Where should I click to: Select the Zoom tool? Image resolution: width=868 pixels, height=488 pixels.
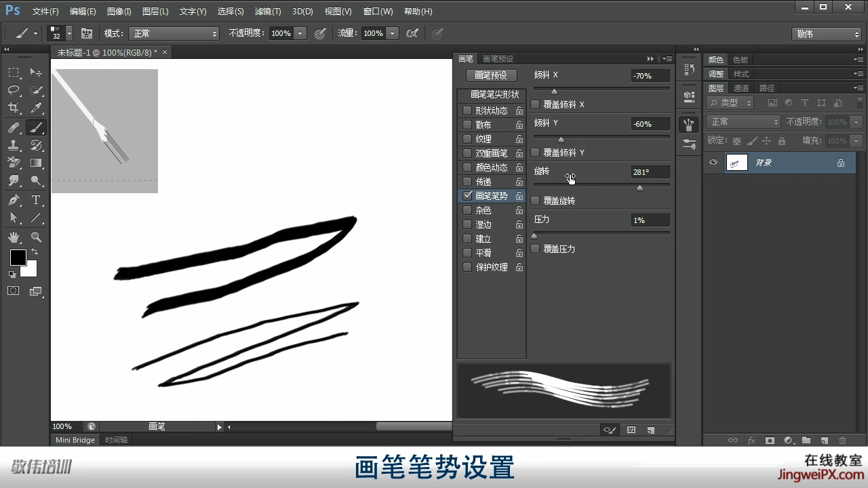tap(36, 237)
